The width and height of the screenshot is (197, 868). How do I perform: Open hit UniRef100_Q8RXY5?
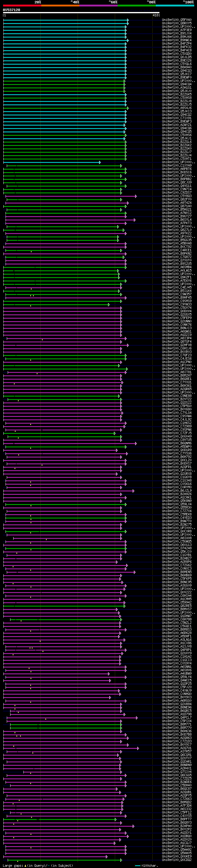point(177,23)
